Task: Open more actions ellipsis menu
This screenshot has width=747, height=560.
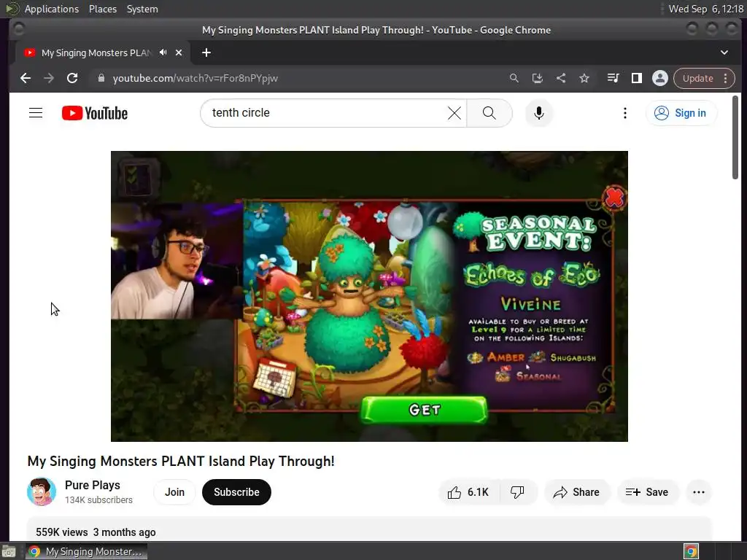Action: [699, 492]
